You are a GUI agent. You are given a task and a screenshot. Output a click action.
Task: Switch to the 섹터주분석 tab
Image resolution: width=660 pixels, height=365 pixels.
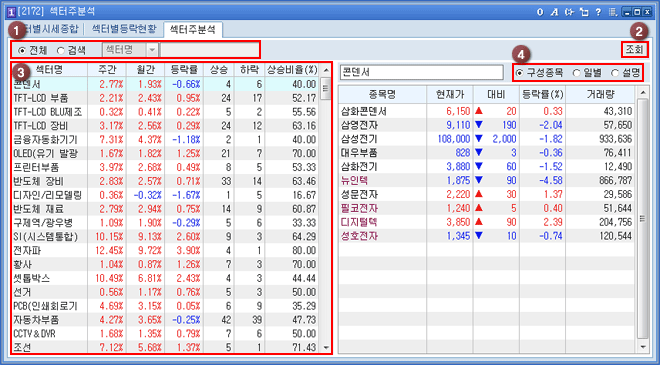tap(193, 29)
